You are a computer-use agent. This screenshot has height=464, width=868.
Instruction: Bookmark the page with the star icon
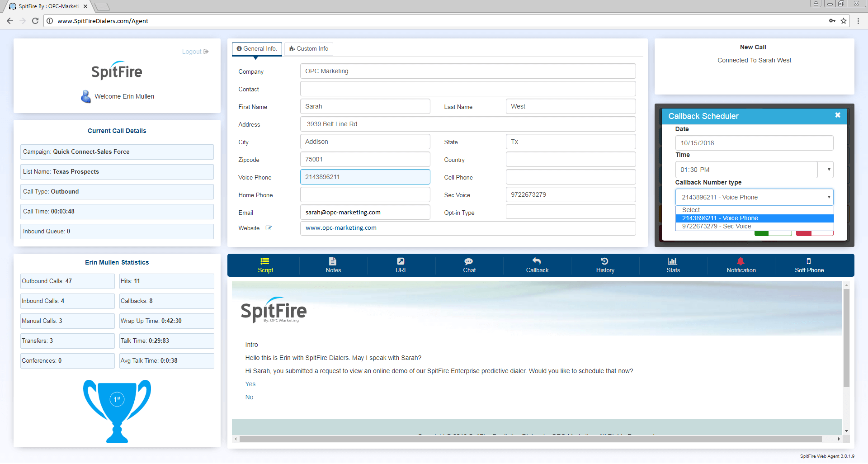click(x=844, y=21)
